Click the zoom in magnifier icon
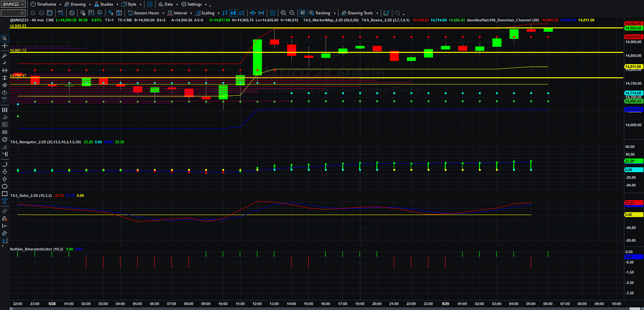Viewport: 644px width, 310px height. pyautogui.click(x=283, y=13)
